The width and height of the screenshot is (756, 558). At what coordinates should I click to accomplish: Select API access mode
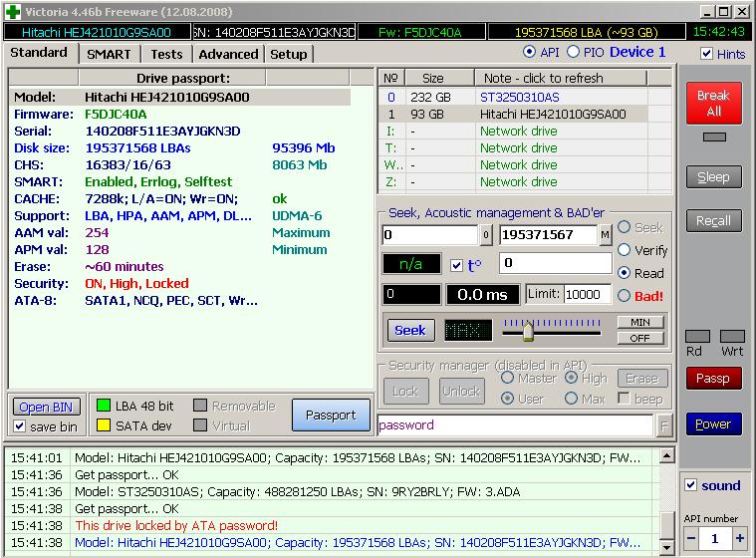[529, 52]
